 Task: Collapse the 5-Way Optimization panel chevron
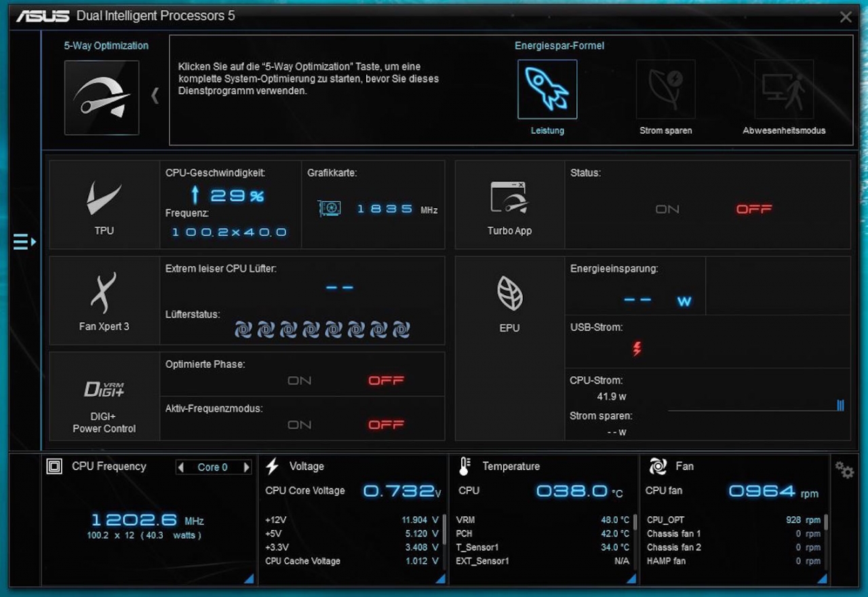[155, 96]
